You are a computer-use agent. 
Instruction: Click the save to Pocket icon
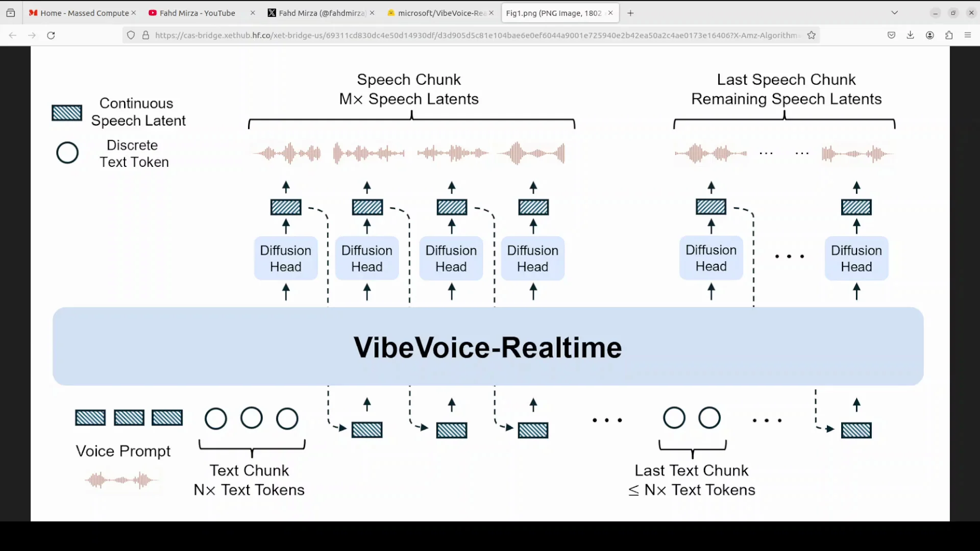tap(891, 35)
